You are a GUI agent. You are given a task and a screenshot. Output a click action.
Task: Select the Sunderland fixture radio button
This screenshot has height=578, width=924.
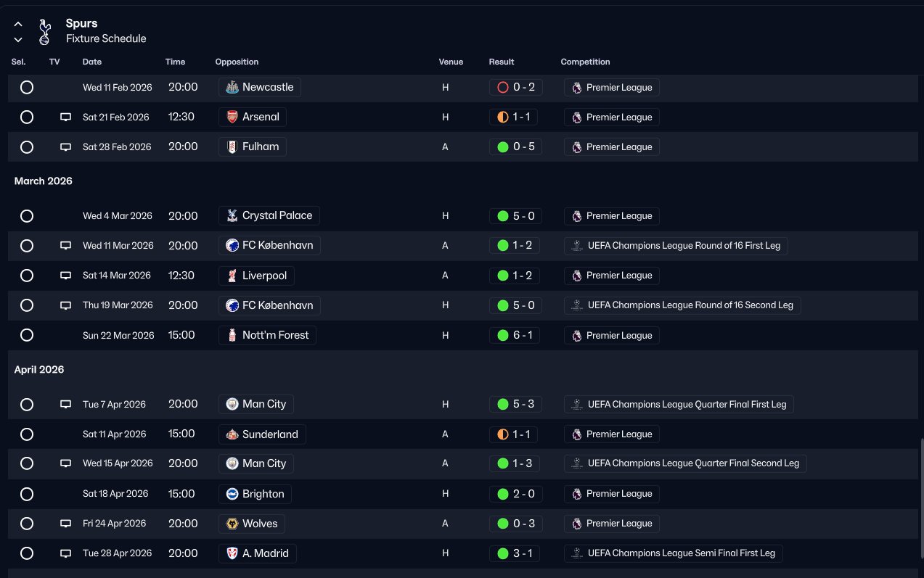click(27, 434)
